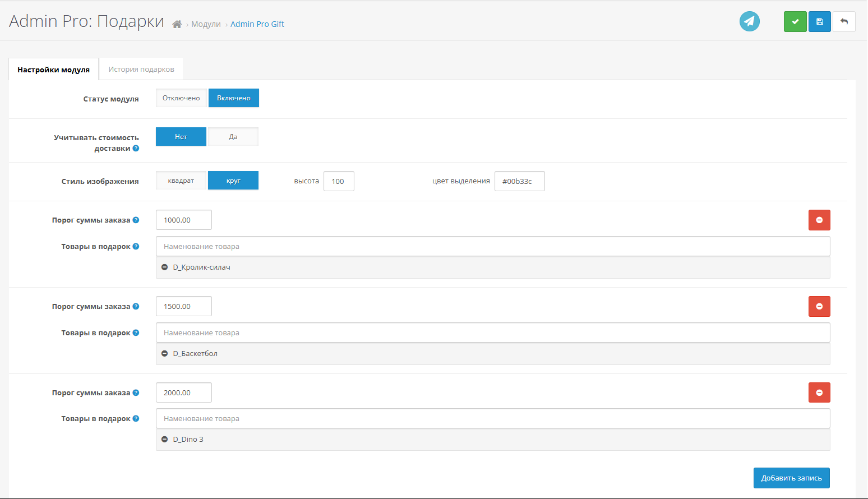Click the back arrow return button
Image resolution: width=868 pixels, height=499 pixels.
(844, 22)
